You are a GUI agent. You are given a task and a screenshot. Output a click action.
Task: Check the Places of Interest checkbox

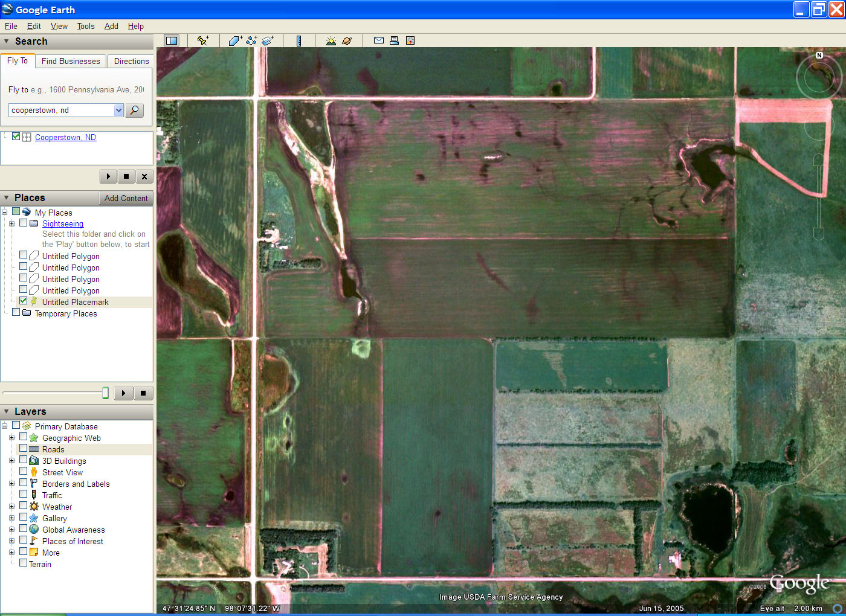click(23, 540)
